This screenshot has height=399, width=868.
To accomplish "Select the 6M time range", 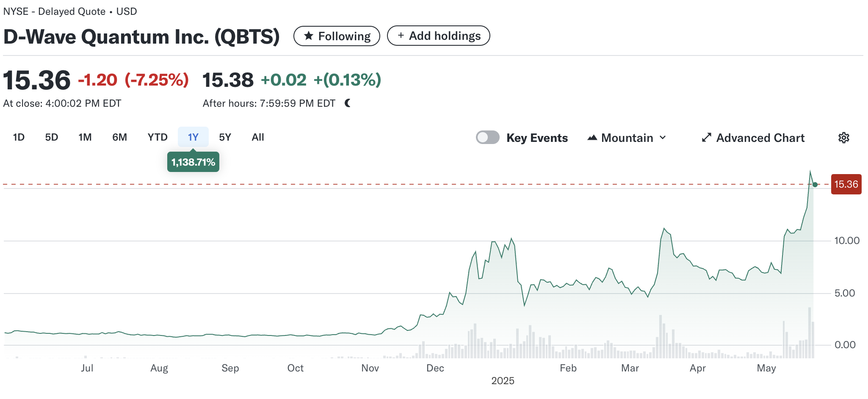I will 120,137.
